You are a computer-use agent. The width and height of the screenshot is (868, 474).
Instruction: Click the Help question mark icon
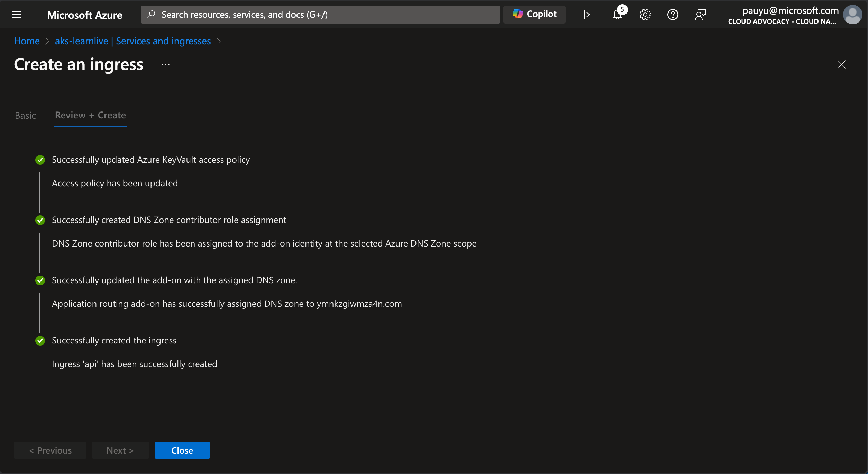point(672,14)
